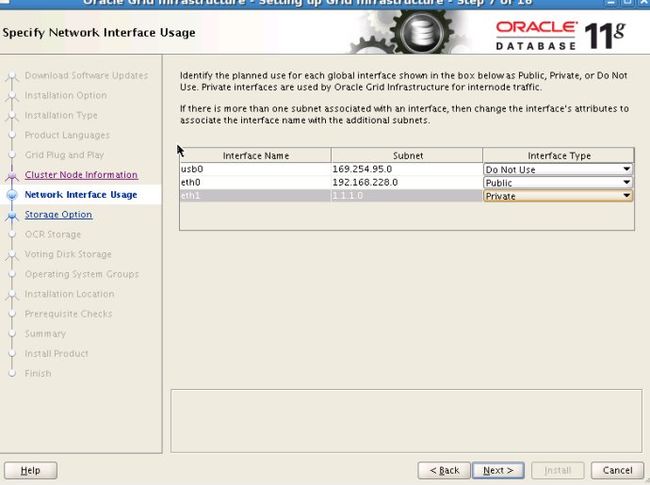650x485 pixels.
Task: Click the Cluster Node Information step marker icon
Action: click(12, 176)
